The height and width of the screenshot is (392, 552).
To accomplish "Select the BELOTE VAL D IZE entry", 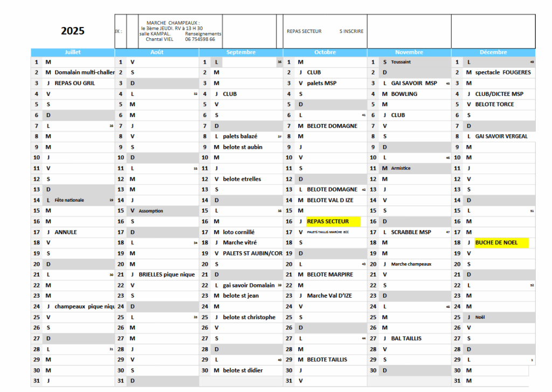I will pos(330,200).
